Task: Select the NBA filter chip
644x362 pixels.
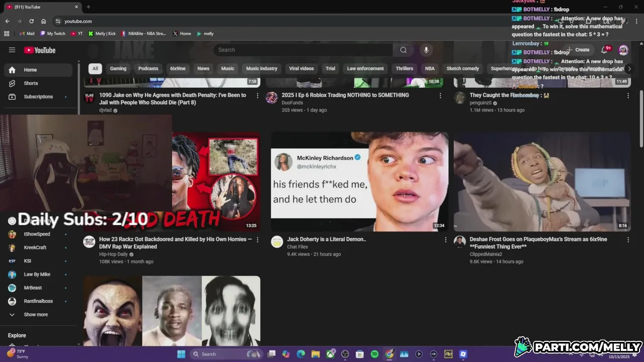Action: tap(430, 68)
